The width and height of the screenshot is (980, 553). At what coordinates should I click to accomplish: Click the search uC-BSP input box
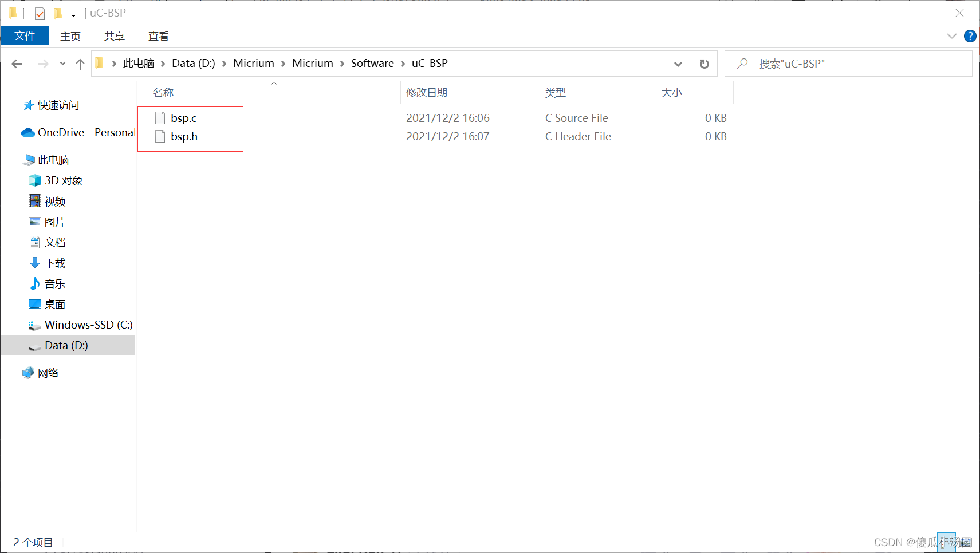(x=848, y=64)
